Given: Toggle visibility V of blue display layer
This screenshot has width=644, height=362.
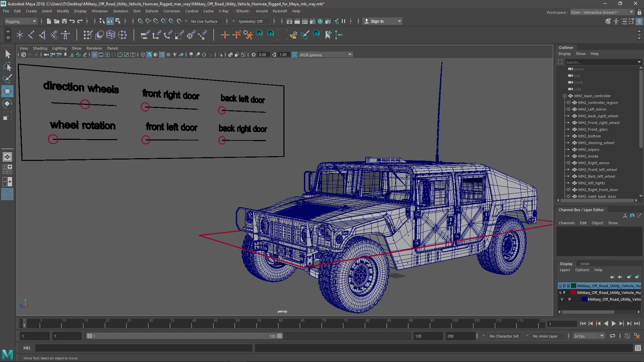Looking at the screenshot, I should [562, 299].
